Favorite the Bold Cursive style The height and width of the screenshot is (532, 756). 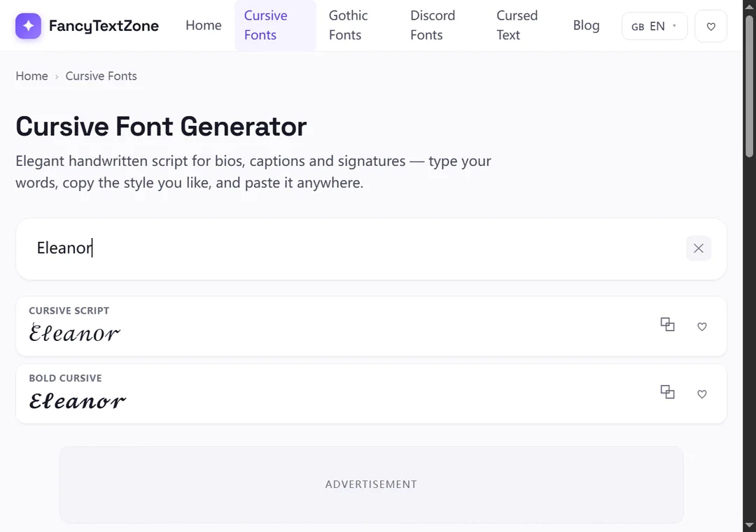(702, 394)
